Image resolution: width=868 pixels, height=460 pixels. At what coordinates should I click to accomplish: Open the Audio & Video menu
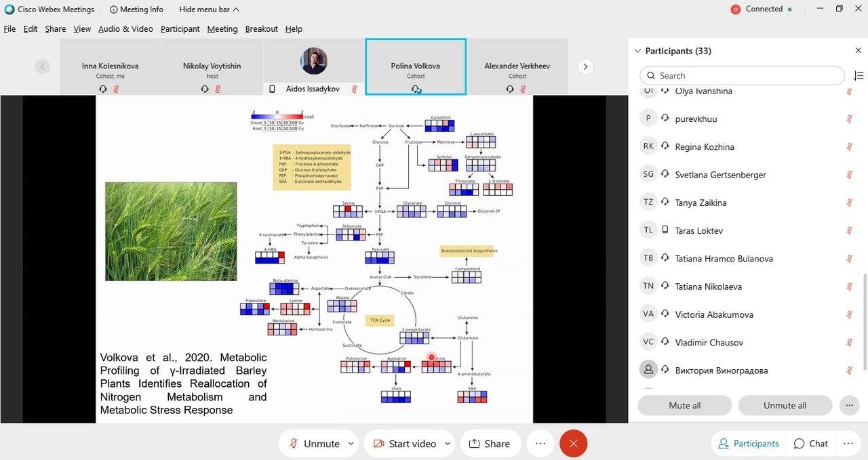point(125,29)
